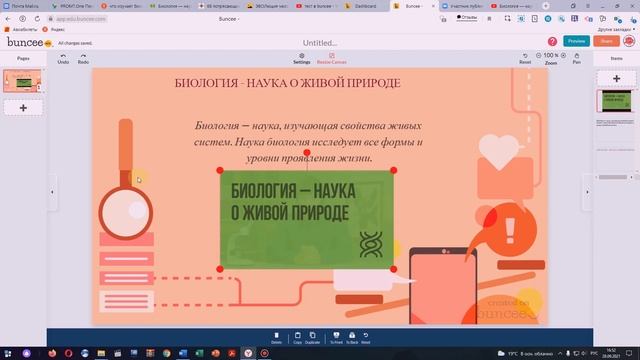This screenshot has height=360, width=640.
Task: Redo the last undone action
Action: pyautogui.click(x=83, y=59)
